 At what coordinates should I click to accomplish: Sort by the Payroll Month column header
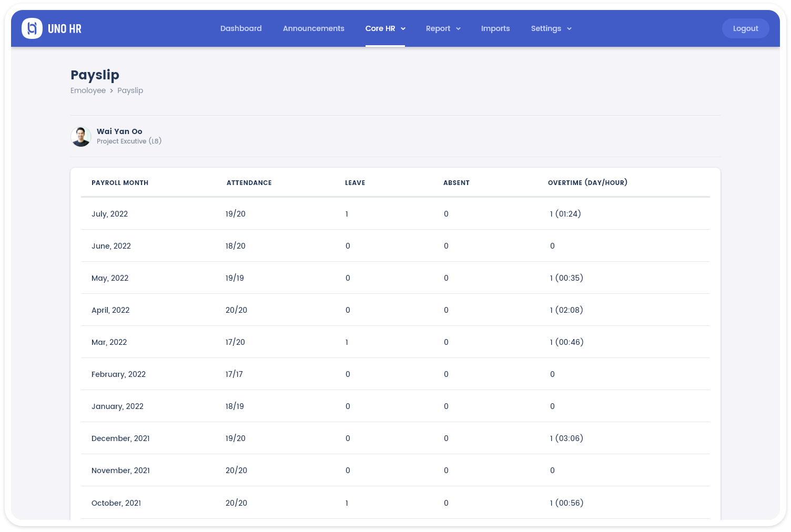tap(120, 183)
